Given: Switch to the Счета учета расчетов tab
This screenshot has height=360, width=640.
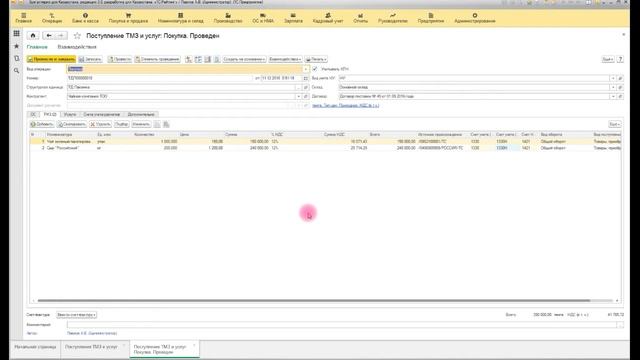Looking at the screenshot, I should pos(102,114).
